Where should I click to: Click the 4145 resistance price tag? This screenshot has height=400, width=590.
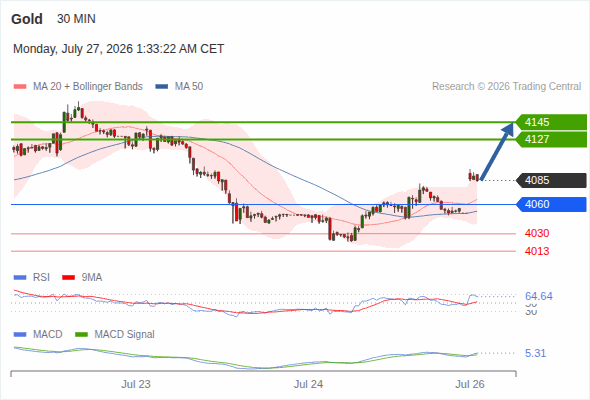point(551,122)
